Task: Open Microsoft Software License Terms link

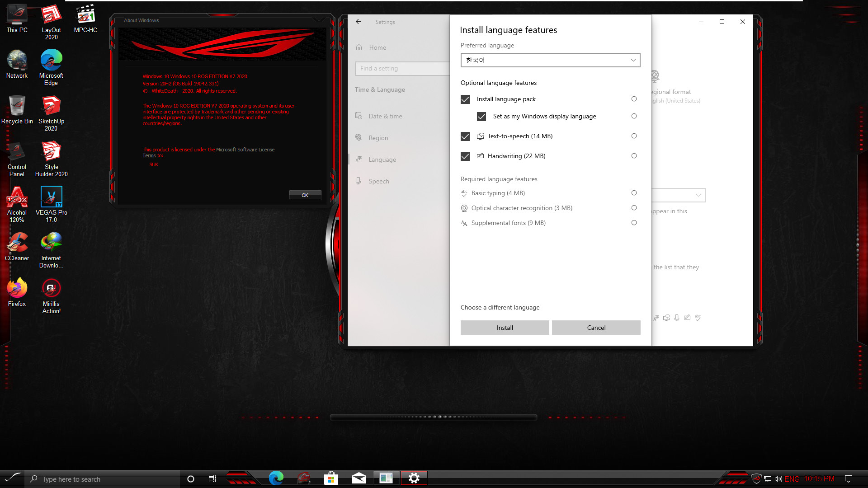Action: [245, 150]
